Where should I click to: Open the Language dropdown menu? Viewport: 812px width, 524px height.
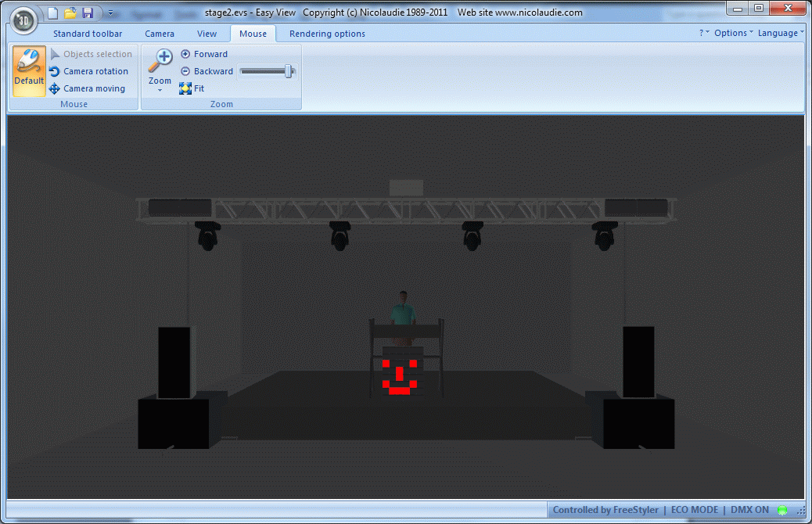click(x=780, y=33)
